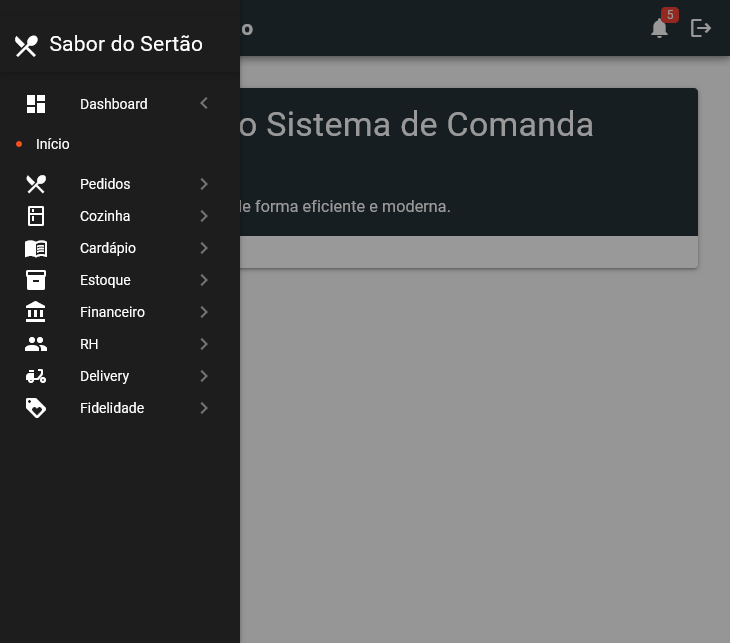This screenshot has width=730, height=643.
Task: Expand the Pedidos submenu arrow
Action: (x=204, y=184)
